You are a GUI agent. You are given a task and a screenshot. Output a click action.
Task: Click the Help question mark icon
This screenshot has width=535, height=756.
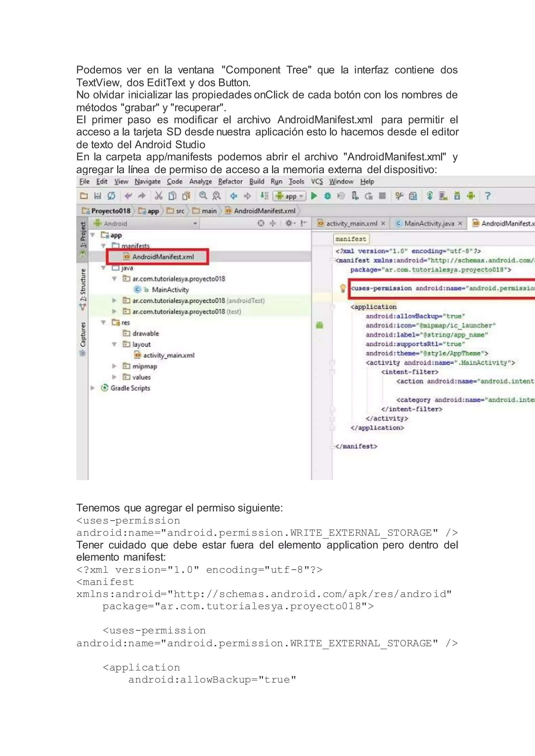coord(487,196)
